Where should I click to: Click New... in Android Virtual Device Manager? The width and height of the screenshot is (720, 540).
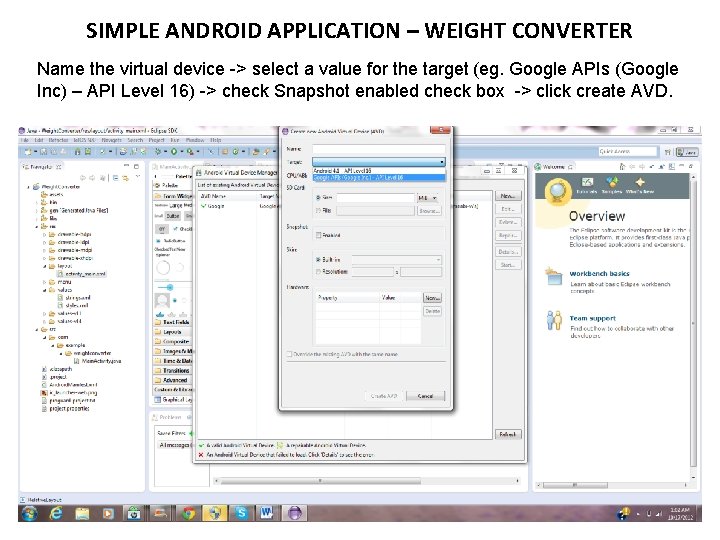point(508,196)
